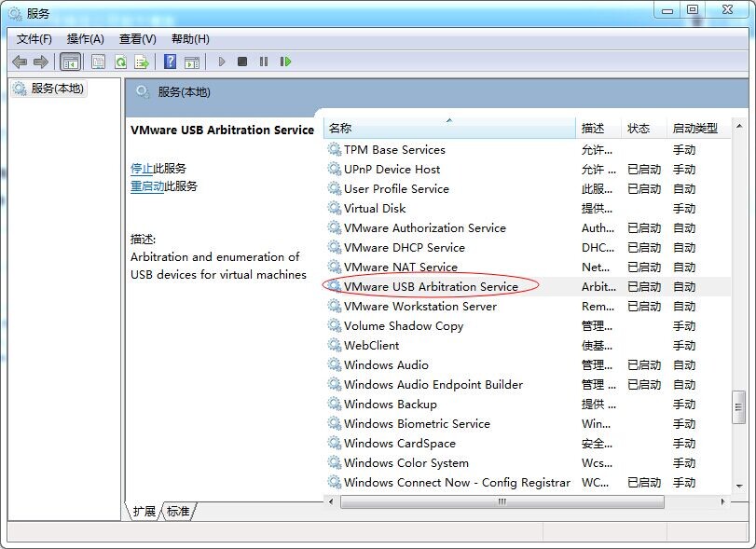Restart the service with the restart icon
756x549 pixels.
[285, 62]
